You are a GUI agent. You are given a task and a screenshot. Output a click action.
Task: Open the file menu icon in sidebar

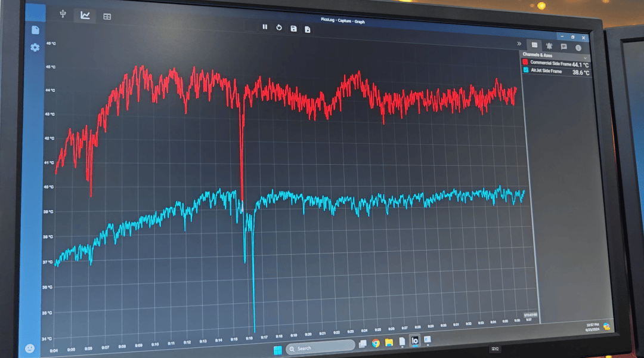click(35, 30)
